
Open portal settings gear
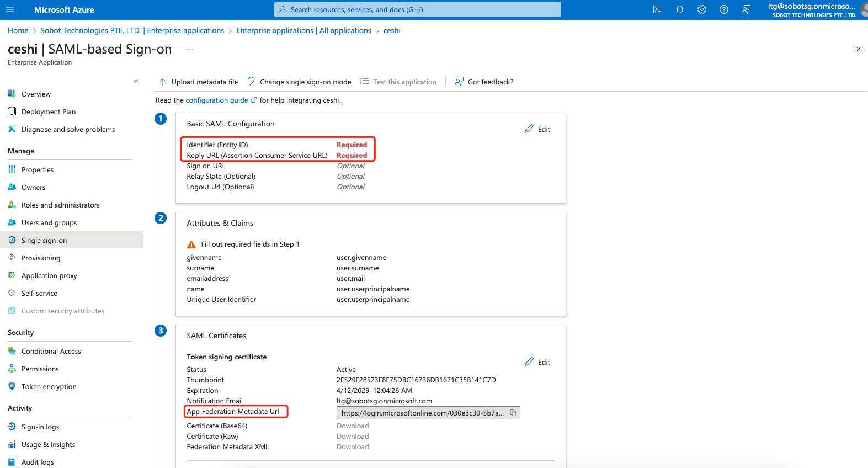click(x=702, y=9)
